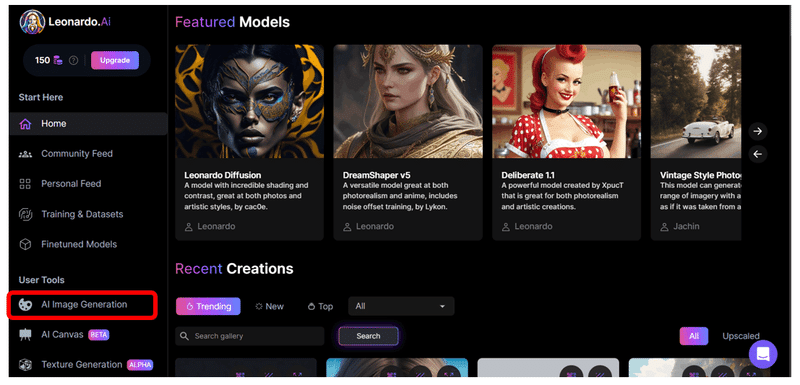Image resolution: width=800 pixels, height=385 pixels.
Task: Open the DreamShaper v5 model thumbnail
Action: tap(408, 101)
